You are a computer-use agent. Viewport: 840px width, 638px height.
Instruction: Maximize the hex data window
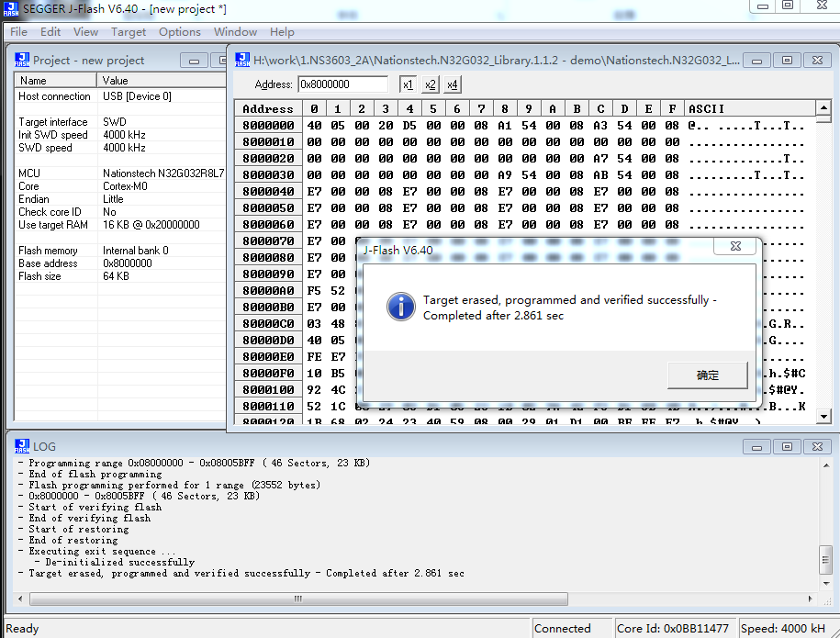[787, 60]
